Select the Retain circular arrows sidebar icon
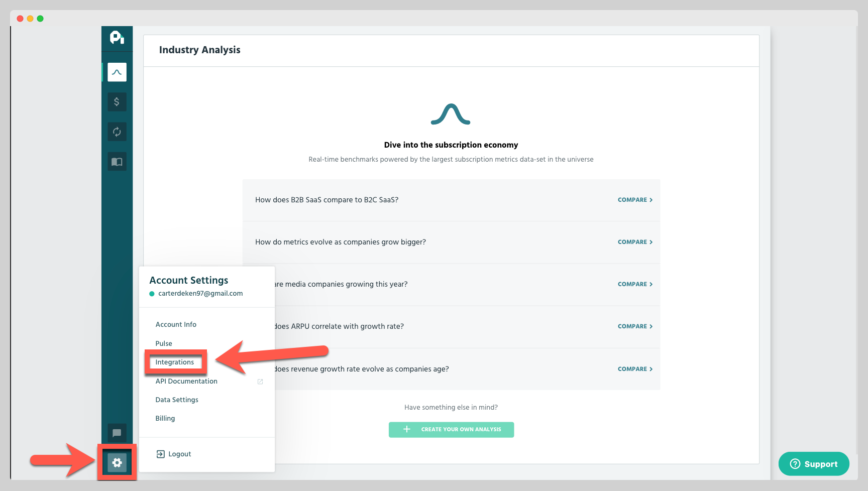This screenshot has width=868, height=491. (x=117, y=132)
